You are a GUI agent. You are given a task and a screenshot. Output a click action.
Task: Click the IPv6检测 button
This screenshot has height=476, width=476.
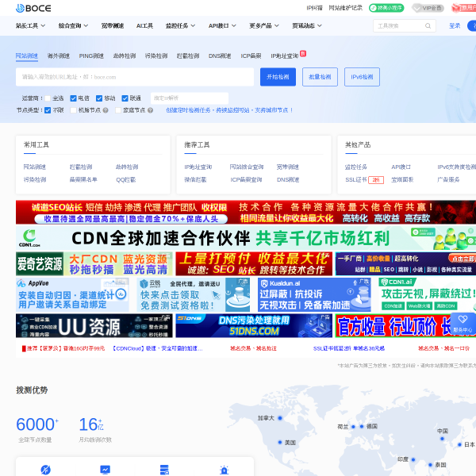(362, 77)
